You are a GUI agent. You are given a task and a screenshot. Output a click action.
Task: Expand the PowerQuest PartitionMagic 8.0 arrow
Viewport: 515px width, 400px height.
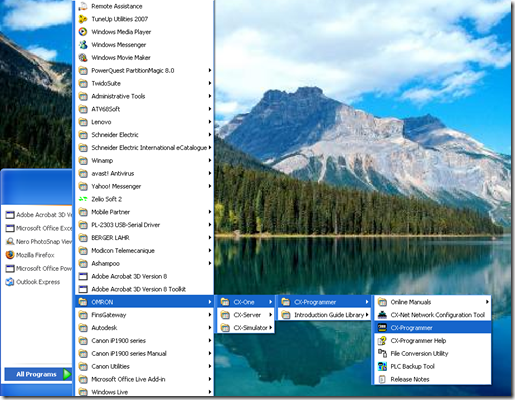(x=210, y=70)
